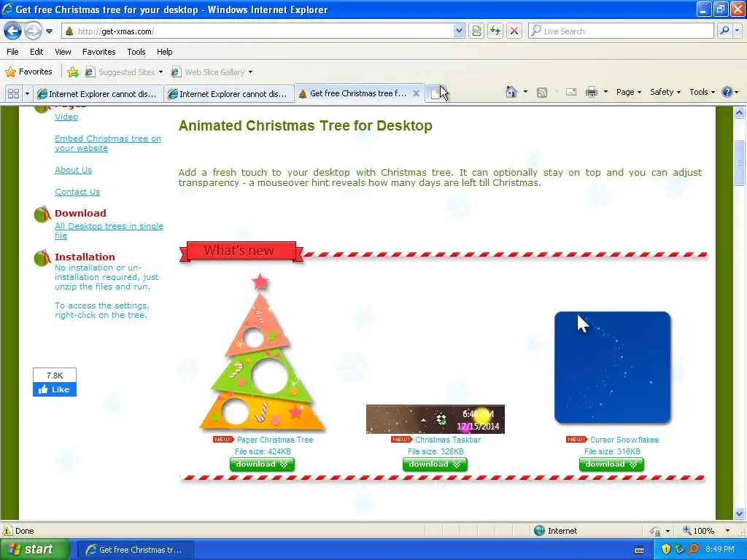Click the scrollbar down arrow
747x560 pixels.
pyautogui.click(x=740, y=514)
